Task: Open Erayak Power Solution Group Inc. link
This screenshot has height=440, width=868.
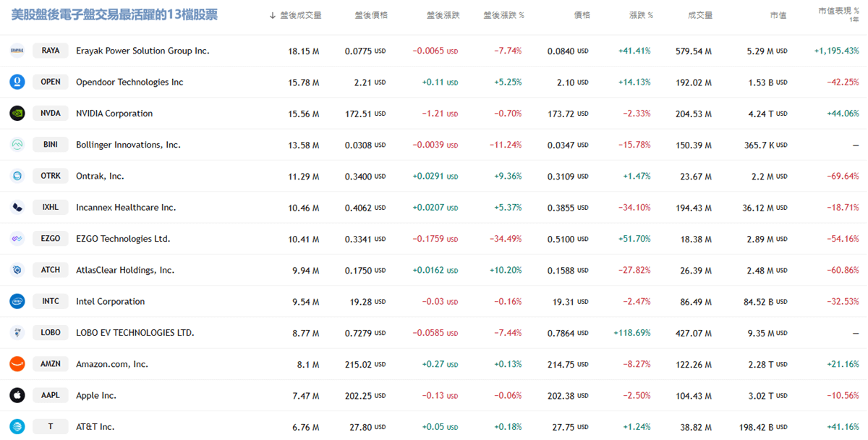Action: [x=142, y=51]
